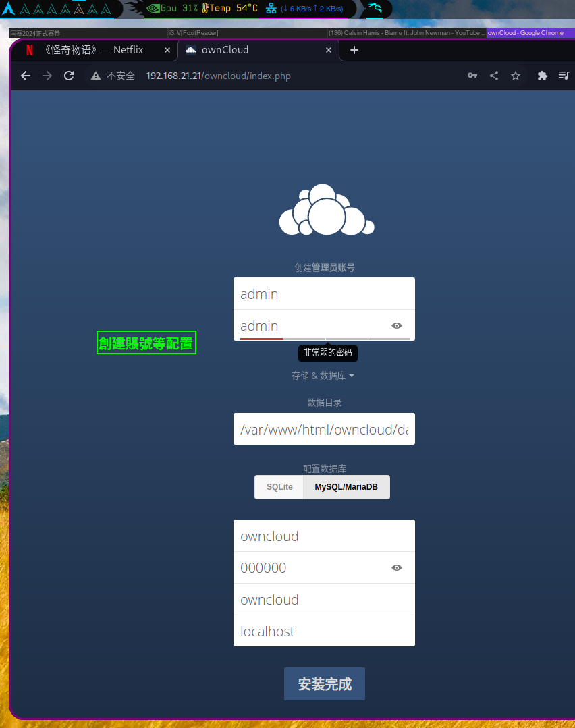Reveal the admin password with the eye toggle
Viewport: 575px width, 728px height.
(397, 325)
